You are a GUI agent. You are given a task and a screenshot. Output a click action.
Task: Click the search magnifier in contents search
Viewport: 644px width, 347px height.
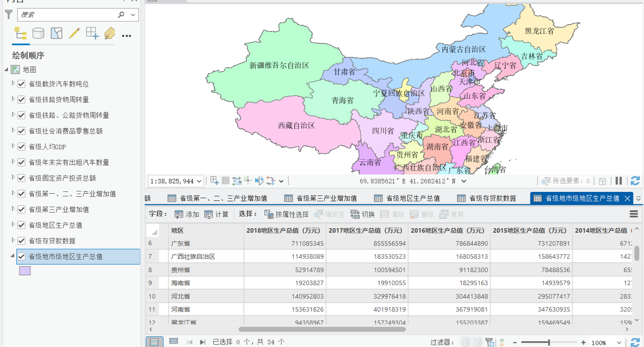121,15
